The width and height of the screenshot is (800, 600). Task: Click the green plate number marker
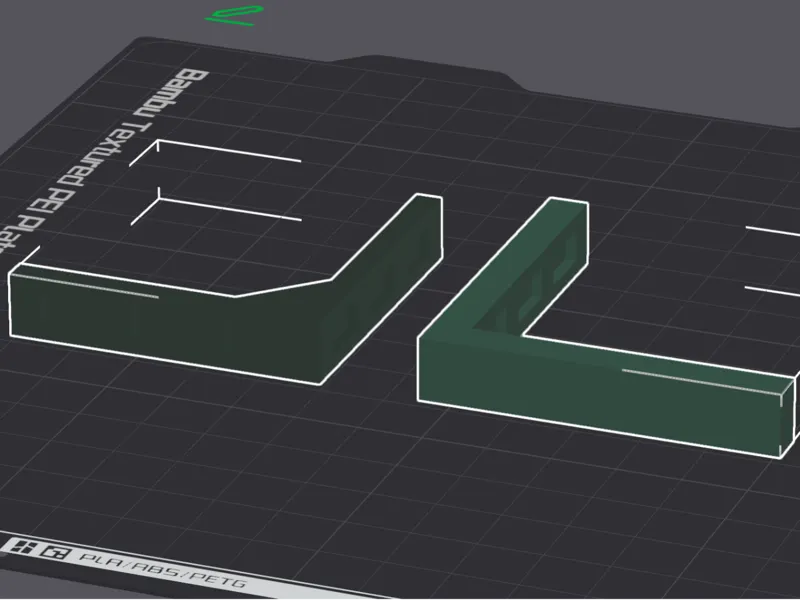(x=235, y=16)
